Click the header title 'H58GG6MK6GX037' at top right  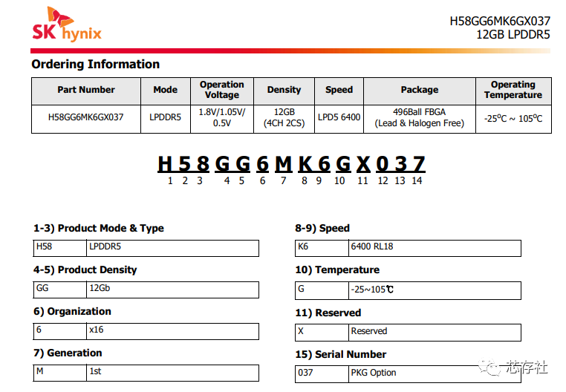(x=500, y=22)
